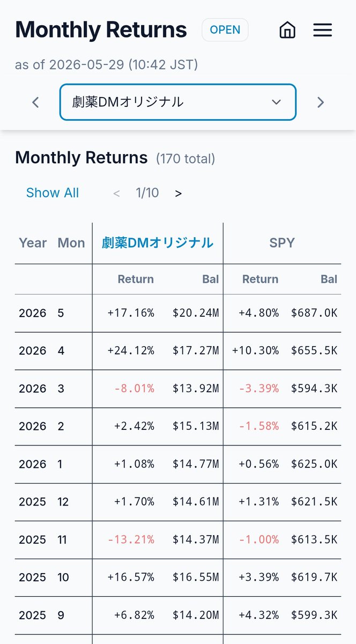
Task: Select the 2025 November -13.21% return cell
Action: [x=131, y=539]
